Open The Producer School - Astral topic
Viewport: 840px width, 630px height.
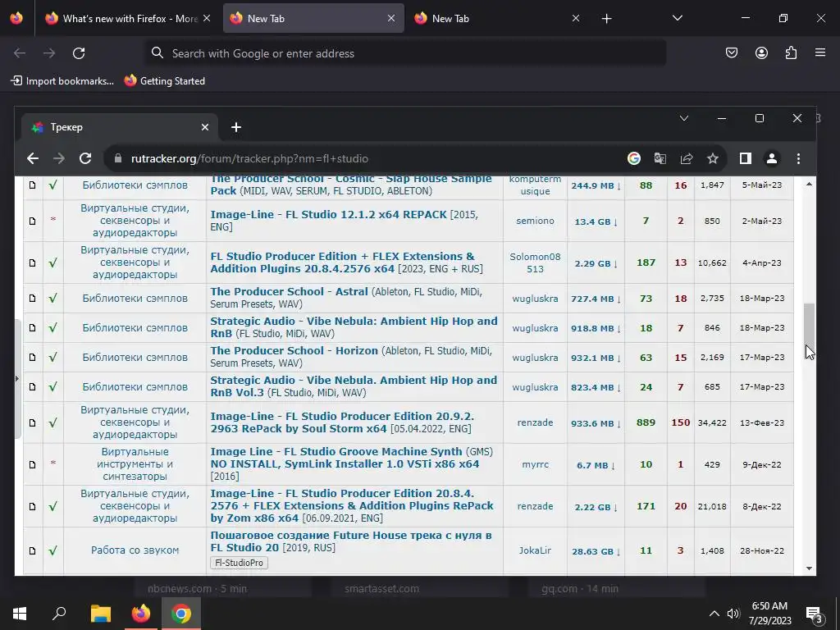pyautogui.click(x=289, y=292)
